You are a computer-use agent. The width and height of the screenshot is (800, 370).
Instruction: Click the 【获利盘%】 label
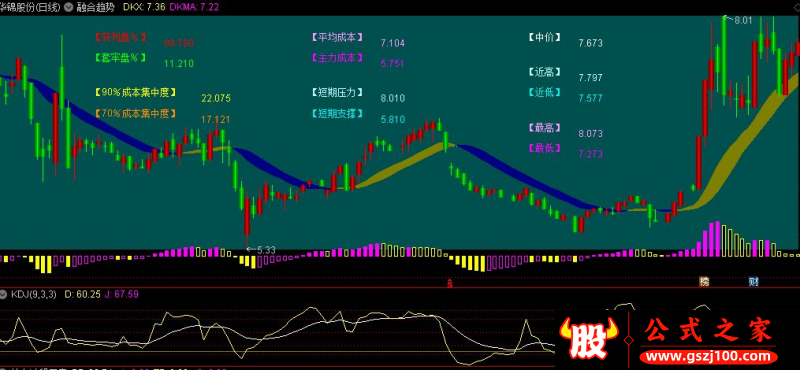coord(120,37)
